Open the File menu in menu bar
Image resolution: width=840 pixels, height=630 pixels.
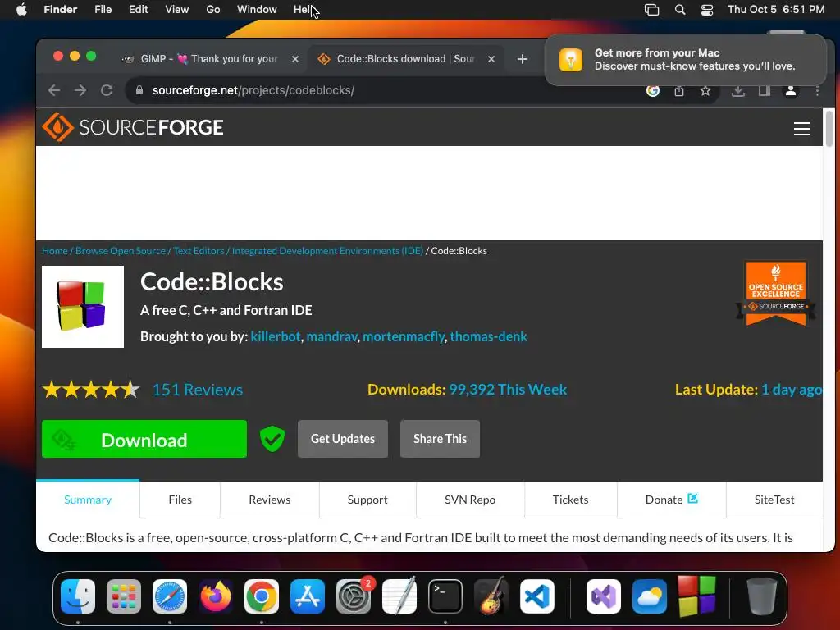click(x=103, y=10)
